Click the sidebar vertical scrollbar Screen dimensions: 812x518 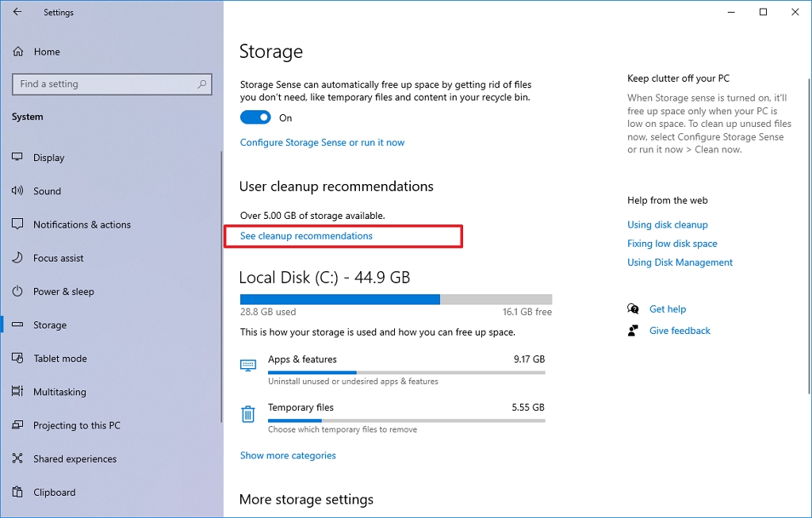[221, 286]
